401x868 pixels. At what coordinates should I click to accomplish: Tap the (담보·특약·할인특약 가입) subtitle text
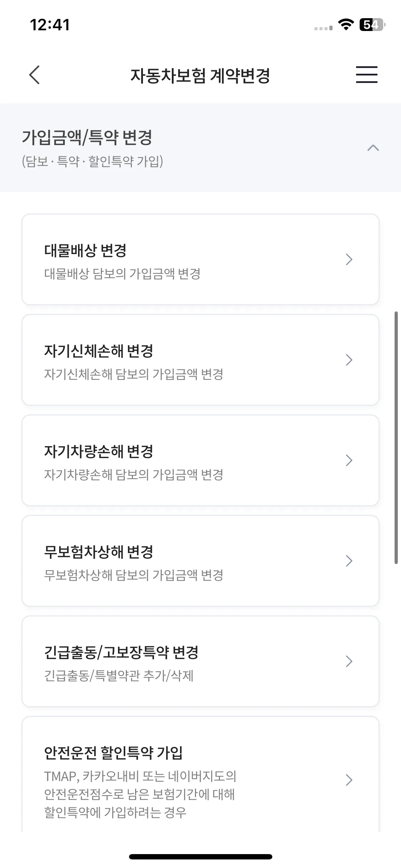tap(92, 161)
